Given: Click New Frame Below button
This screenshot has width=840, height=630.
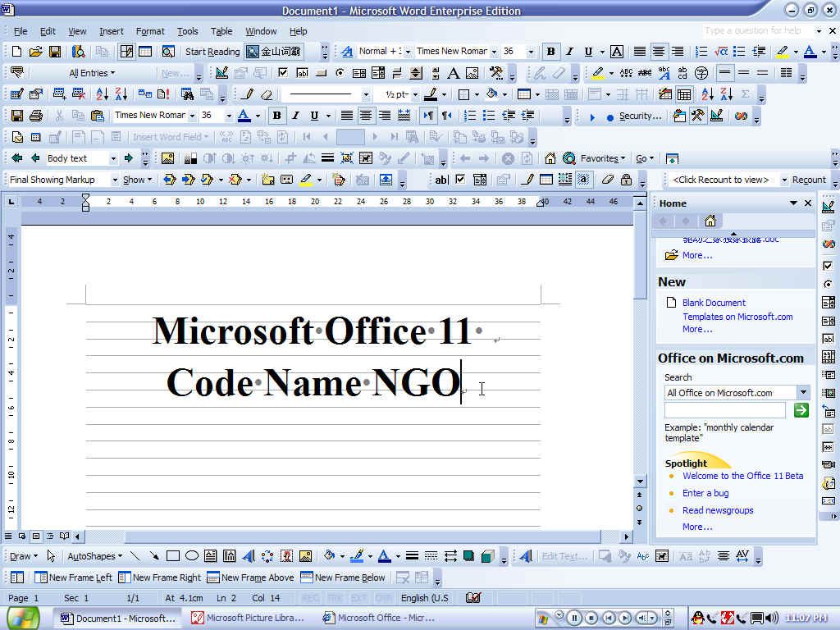Looking at the screenshot, I should click(x=343, y=577).
